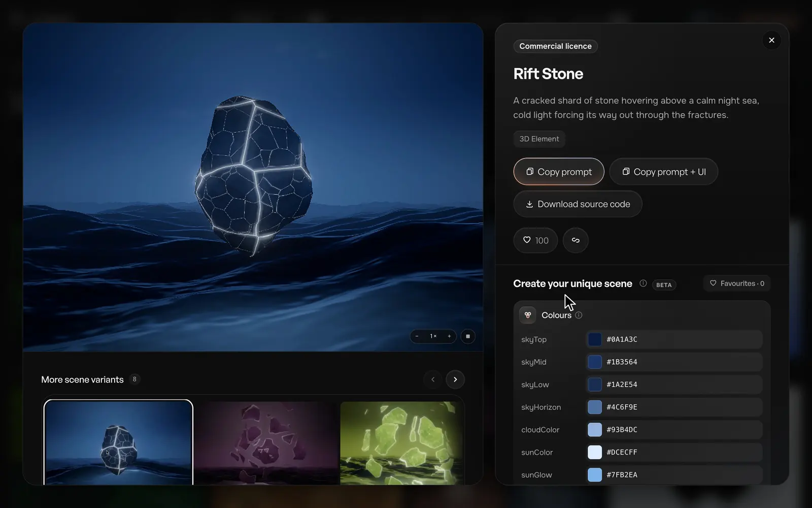Open the skyLow colour swatch
Screen dimensions: 812x508
(x=595, y=385)
